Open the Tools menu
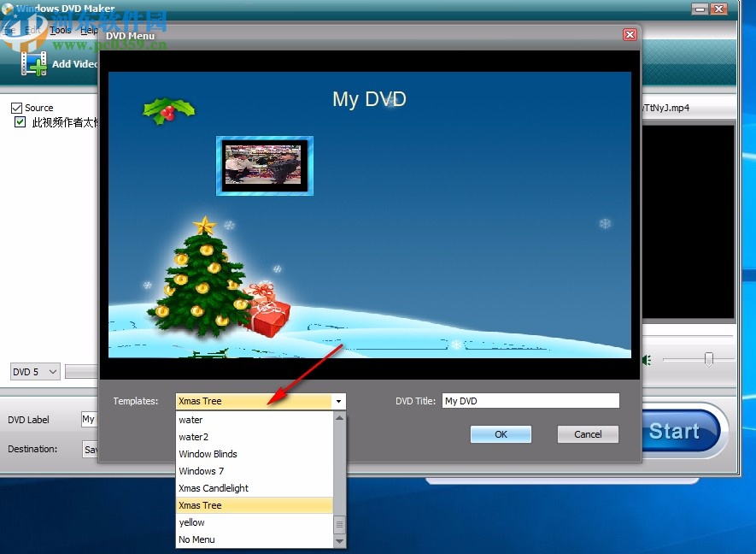 (60, 30)
